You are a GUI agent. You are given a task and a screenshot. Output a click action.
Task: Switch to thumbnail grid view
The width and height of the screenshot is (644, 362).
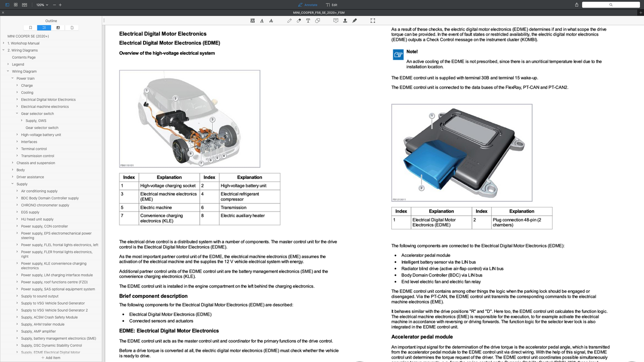coord(16,4)
